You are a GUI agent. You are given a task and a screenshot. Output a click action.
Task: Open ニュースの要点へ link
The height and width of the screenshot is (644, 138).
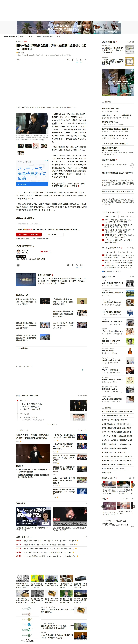82,396
